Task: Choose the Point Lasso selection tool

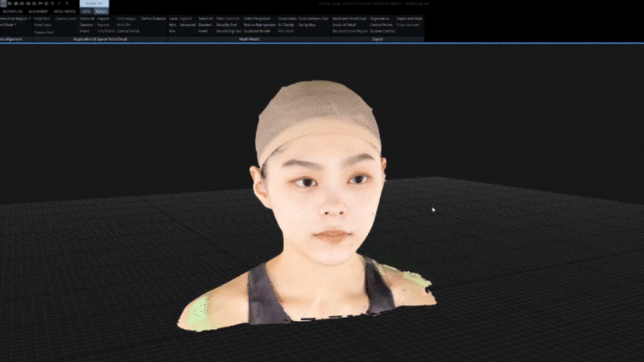Action: pos(43,25)
